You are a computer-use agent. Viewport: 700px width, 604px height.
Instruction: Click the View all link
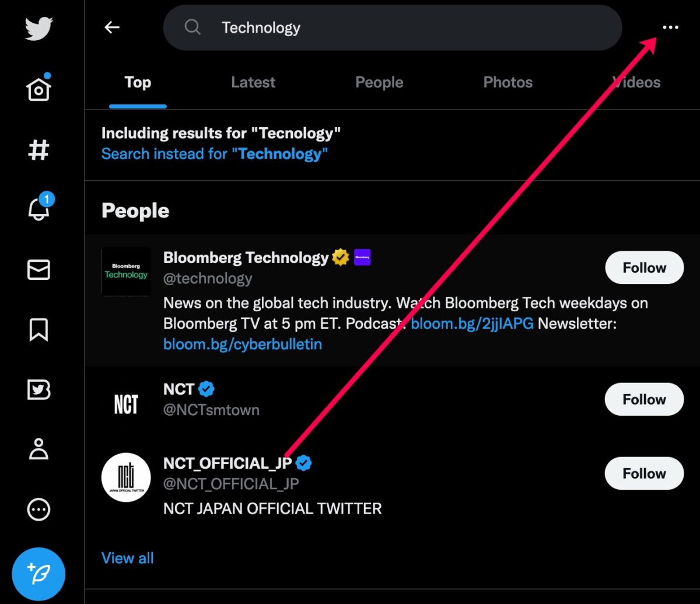pyautogui.click(x=128, y=558)
